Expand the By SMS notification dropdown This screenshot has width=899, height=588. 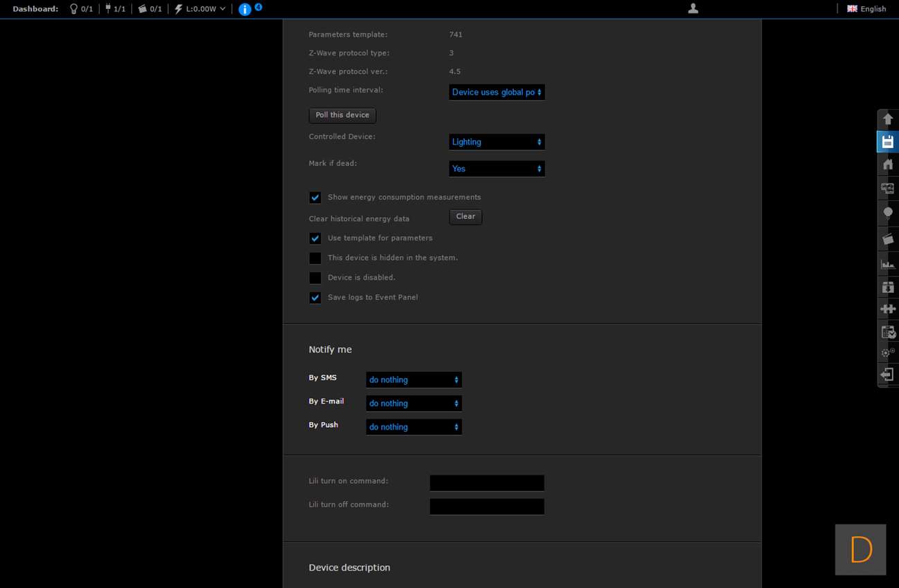point(414,380)
